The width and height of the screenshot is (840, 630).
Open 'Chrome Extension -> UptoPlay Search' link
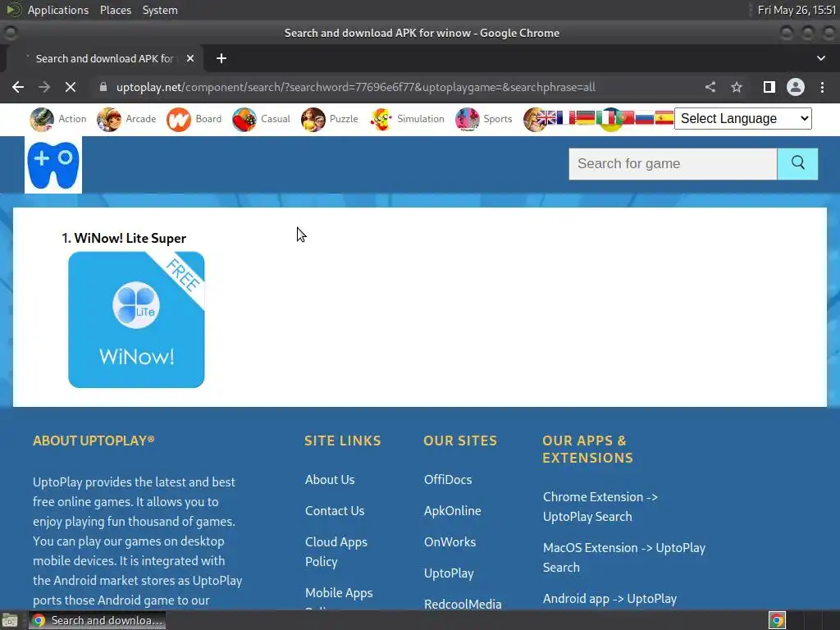(600, 506)
